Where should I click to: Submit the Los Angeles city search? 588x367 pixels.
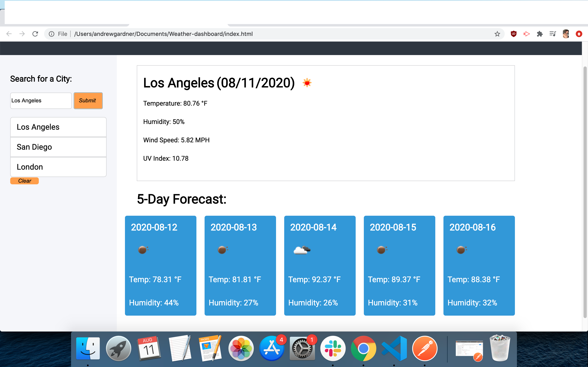click(x=88, y=101)
